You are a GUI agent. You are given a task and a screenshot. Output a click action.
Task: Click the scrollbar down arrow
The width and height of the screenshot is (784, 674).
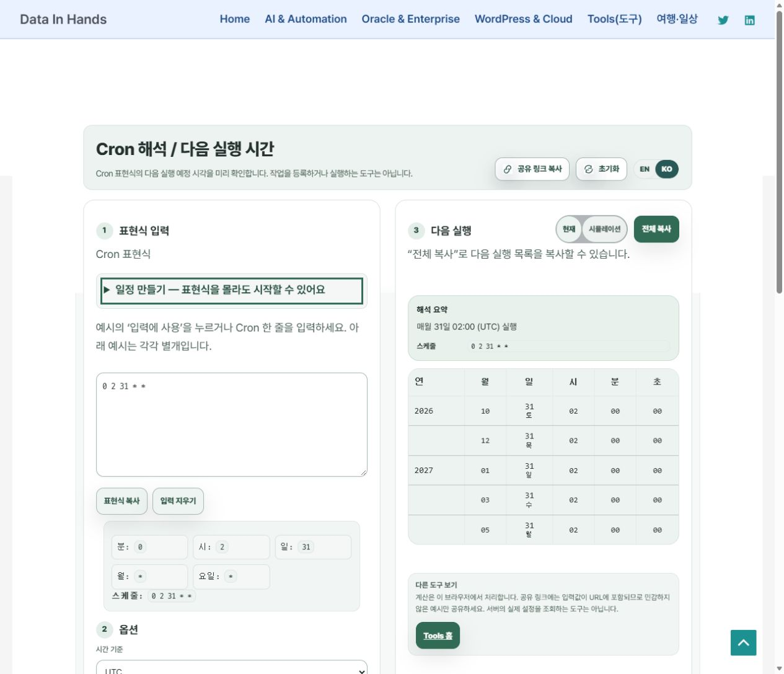pos(780,668)
